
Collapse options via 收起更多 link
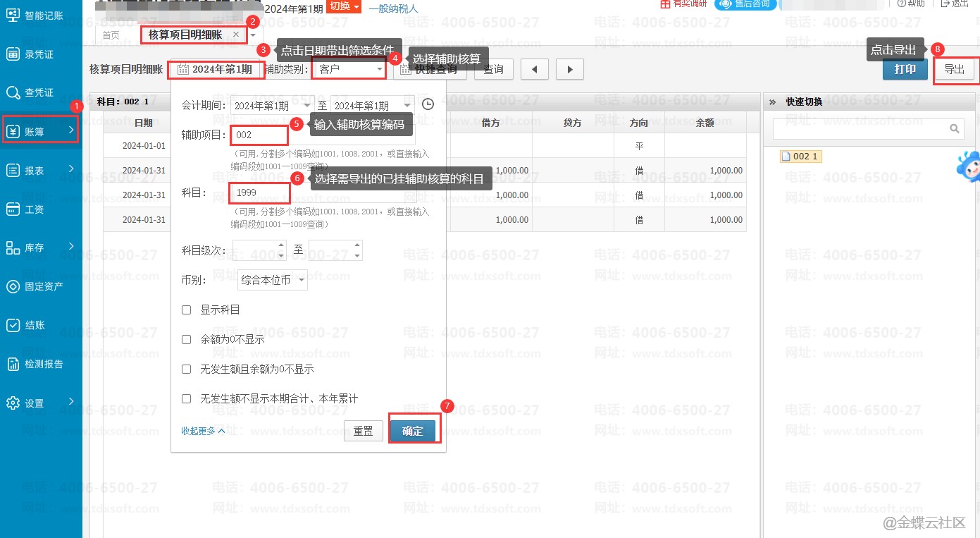(203, 431)
